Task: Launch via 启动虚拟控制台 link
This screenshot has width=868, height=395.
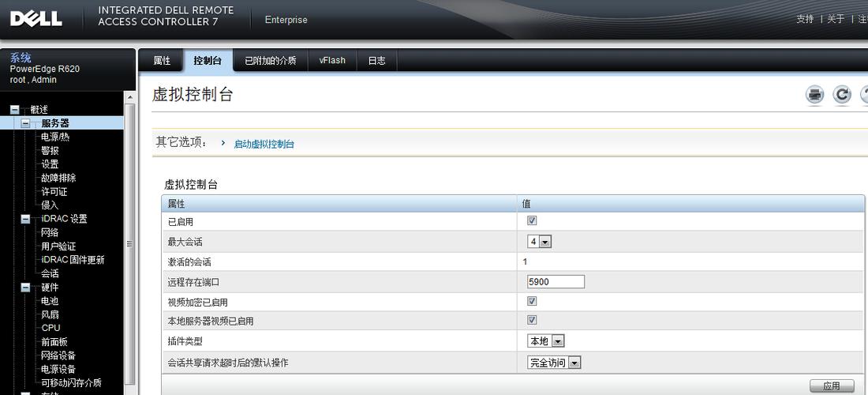Action: [x=264, y=144]
